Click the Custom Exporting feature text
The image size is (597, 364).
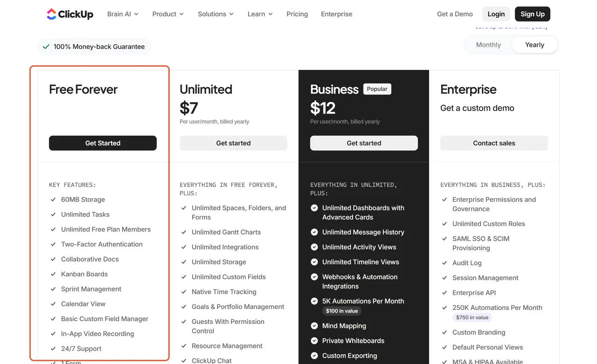(x=350, y=356)
